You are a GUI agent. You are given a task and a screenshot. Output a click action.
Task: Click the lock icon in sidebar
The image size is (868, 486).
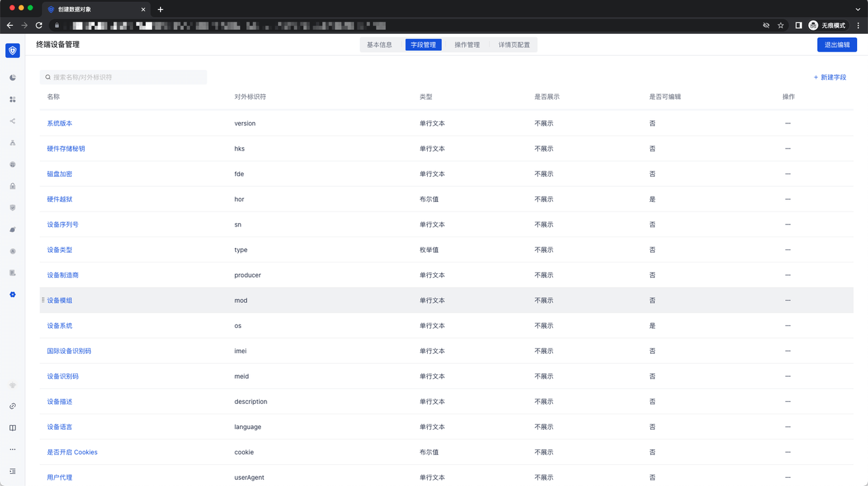12,186
